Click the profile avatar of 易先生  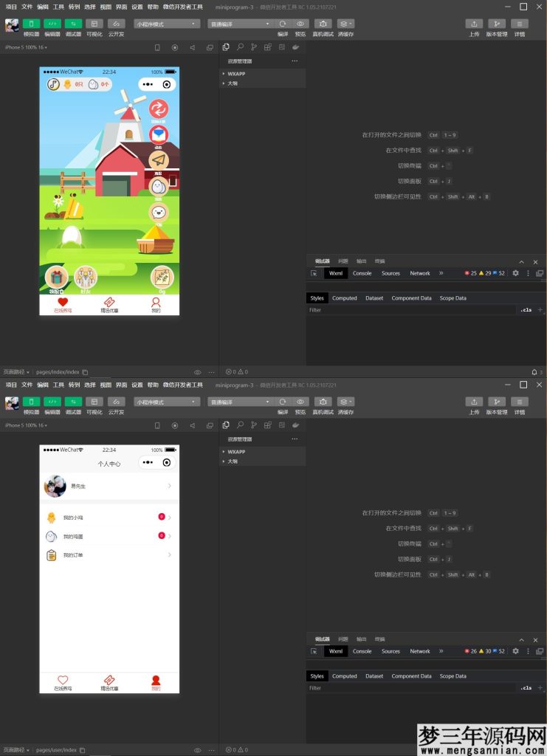pyautogui.click(x=55, y=487)
